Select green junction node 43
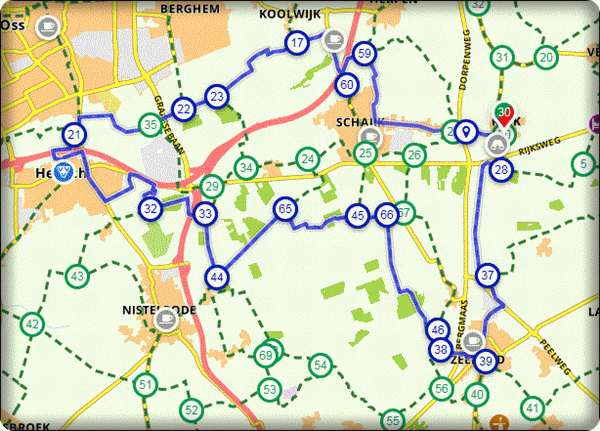 (x=78, y=275)
